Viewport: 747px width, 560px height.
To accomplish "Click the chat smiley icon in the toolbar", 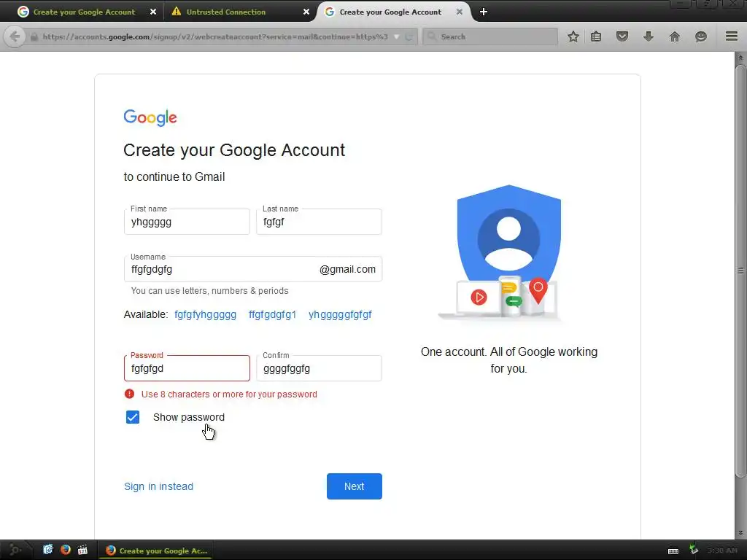I will [x=701, y=36].
